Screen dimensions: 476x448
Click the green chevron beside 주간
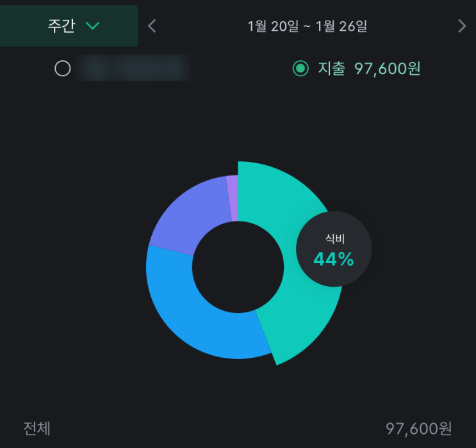click(93, 26)
